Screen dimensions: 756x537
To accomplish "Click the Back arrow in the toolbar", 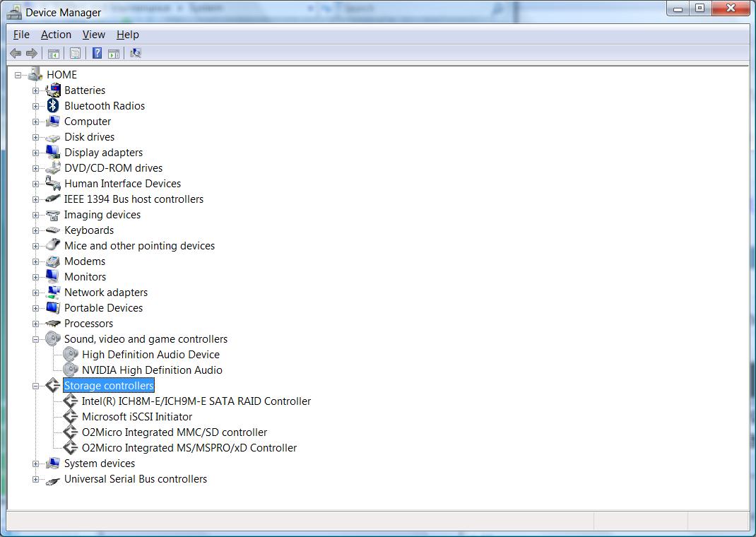I will point(16,53).
